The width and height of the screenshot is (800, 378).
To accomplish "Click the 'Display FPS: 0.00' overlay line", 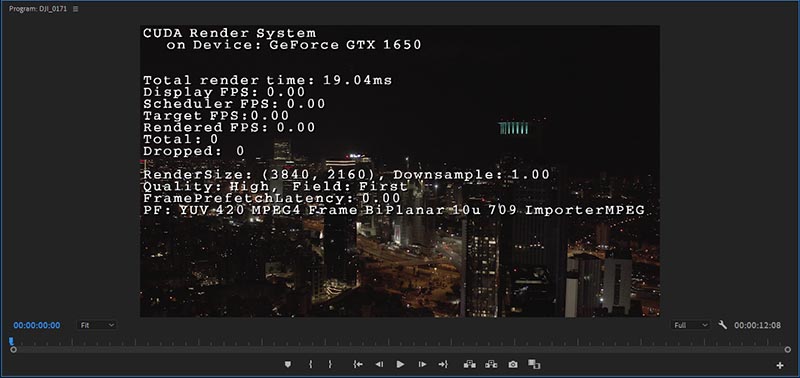I will (224, 92).
